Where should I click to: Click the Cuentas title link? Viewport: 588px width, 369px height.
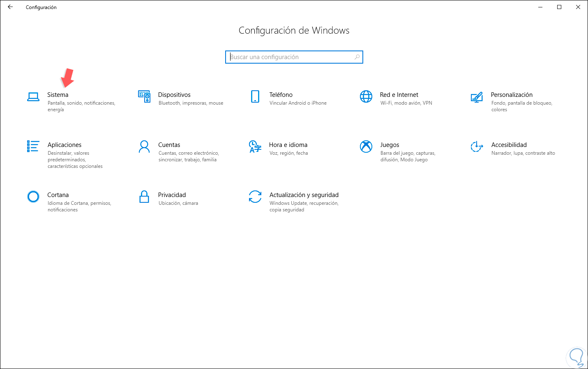(169, 145)
